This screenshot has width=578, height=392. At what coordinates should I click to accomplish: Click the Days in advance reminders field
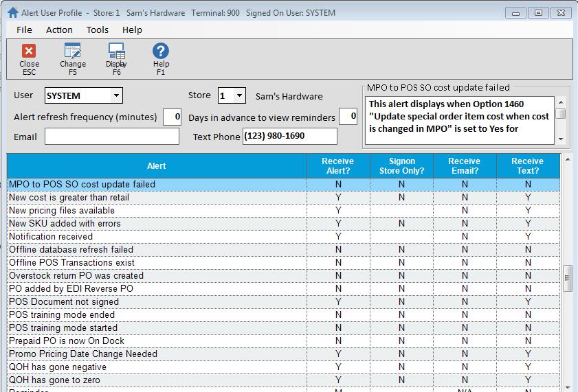(x=348, y=117)
